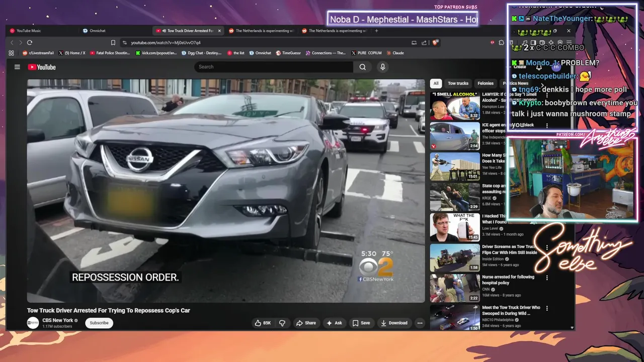Viewport: 644px width, 362px height.
Task: Open the CBS New York channel name
Action: pos(58,320)
